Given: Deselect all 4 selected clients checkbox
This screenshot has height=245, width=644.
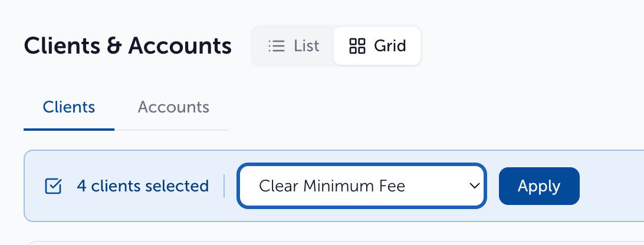Looking at the screenshot, I should pyautogui.click(x=53, y=186).
